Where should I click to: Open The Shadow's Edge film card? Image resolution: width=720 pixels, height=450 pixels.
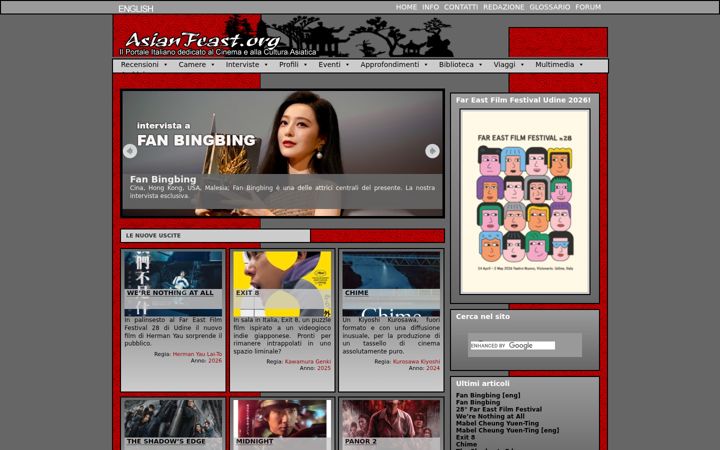(x=173, y=424)
